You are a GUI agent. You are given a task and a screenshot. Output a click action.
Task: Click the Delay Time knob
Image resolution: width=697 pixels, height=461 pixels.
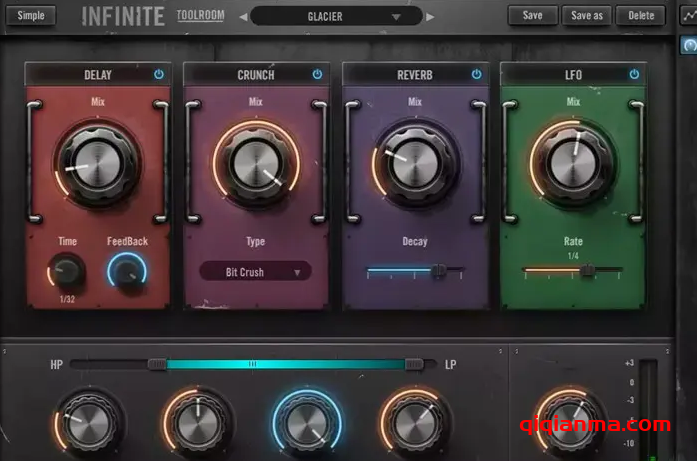67,272
